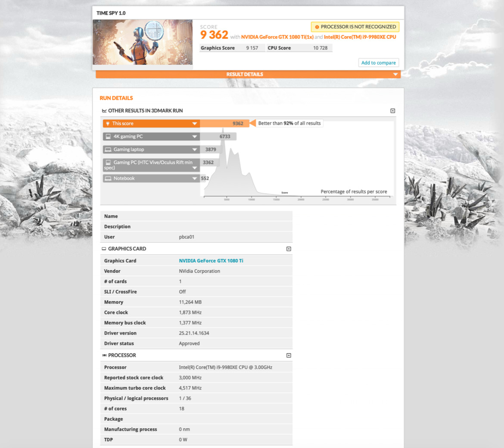Click the RUN DETAILS heading

coord(116,98)
